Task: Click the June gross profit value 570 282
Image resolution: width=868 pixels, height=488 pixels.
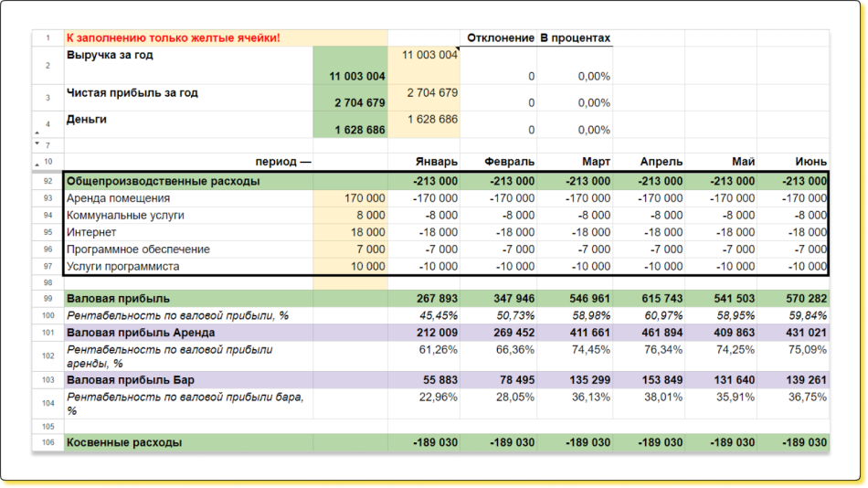Action: click(793, 299)
